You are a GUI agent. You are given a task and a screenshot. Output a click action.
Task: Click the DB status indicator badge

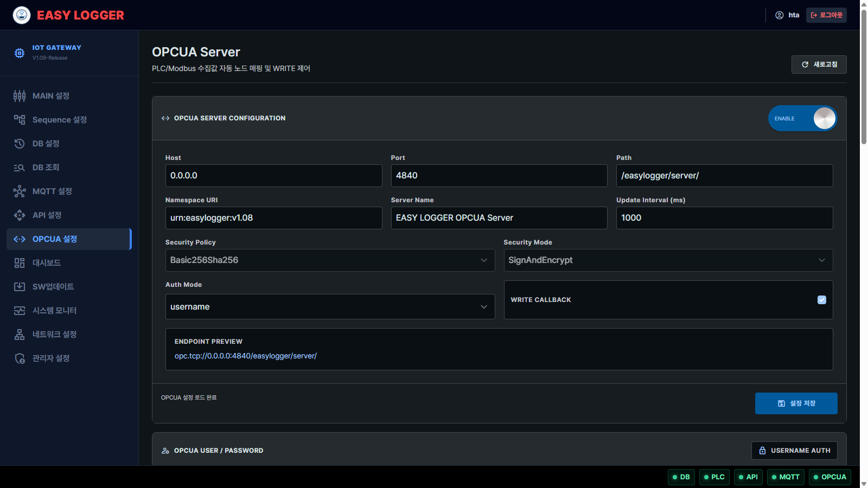coord(681,477)
